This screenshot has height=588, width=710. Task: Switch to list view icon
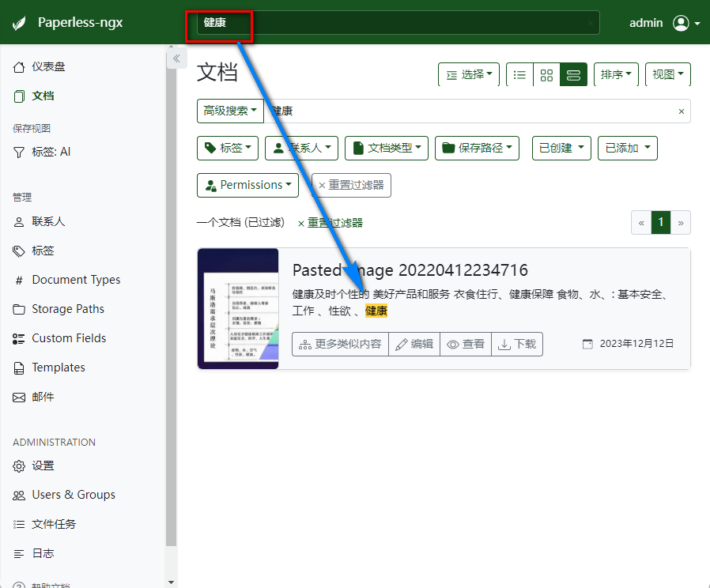click(519, 74)
